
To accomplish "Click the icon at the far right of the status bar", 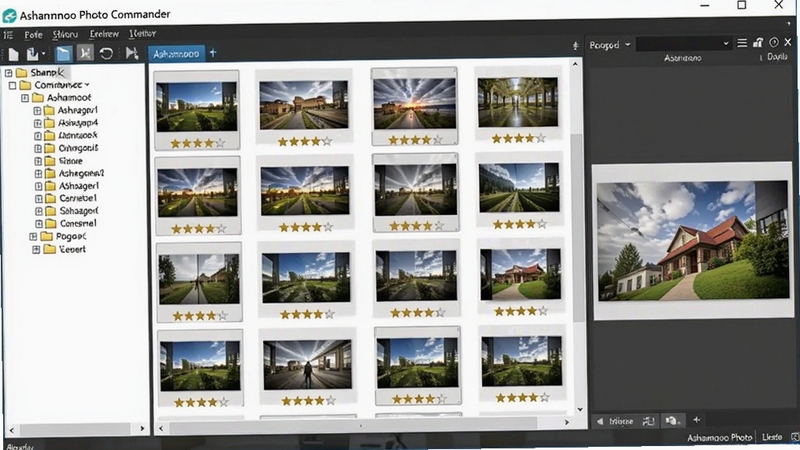I will tap(795, 437).
